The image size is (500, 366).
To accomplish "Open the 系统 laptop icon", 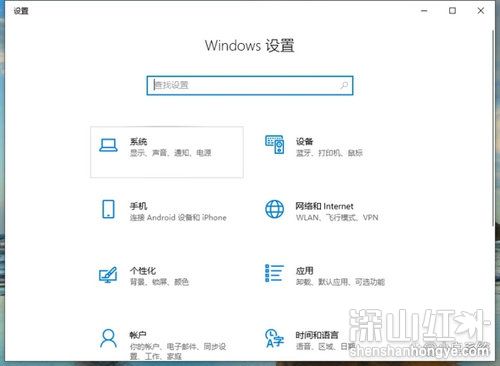I will coord(108,146).
